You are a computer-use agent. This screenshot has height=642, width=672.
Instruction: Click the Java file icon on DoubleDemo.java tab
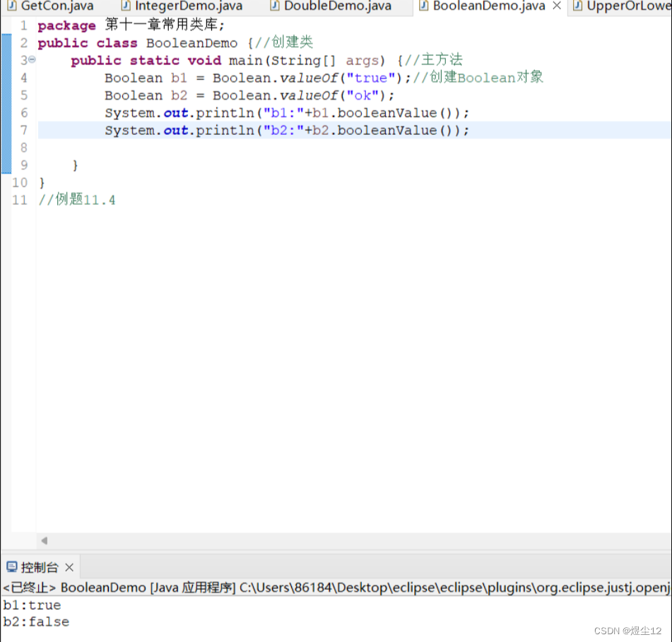point(275,6)
